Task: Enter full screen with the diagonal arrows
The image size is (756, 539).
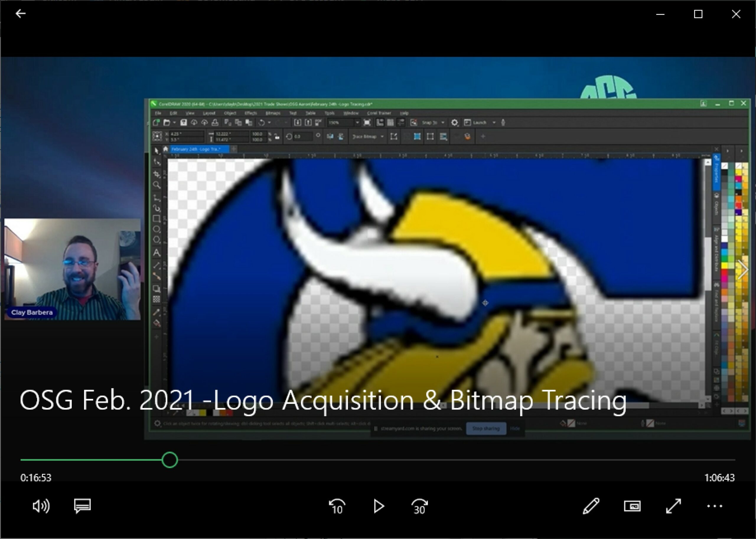Action: 673,506
